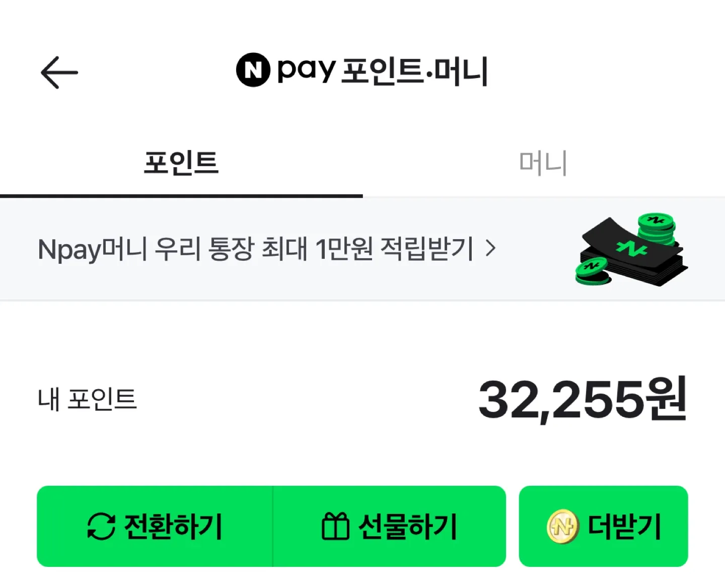Tap the 더받기 button
The image size is (725, 588).
point(603,526)
